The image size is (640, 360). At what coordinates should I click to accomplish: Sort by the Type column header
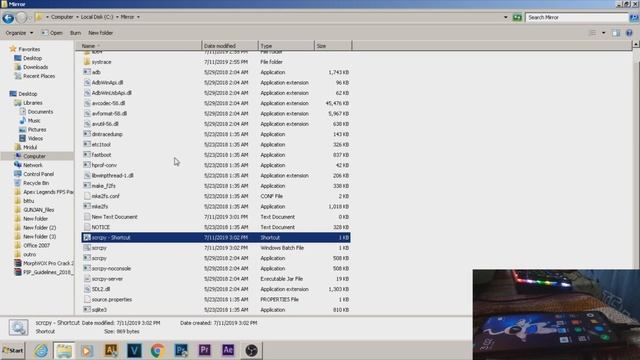(x=286, y=46)
